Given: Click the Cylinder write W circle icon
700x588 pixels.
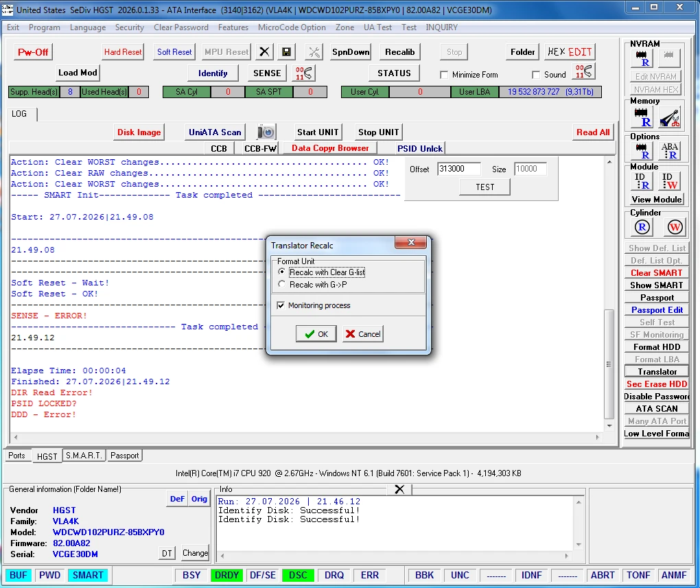Looking at the screenshot, I should (x=675, y=227).
